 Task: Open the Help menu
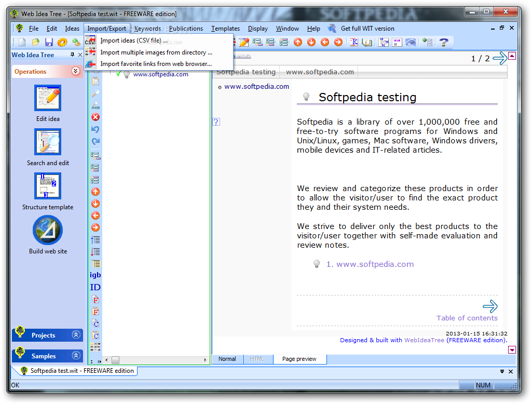tap(313, 29)
